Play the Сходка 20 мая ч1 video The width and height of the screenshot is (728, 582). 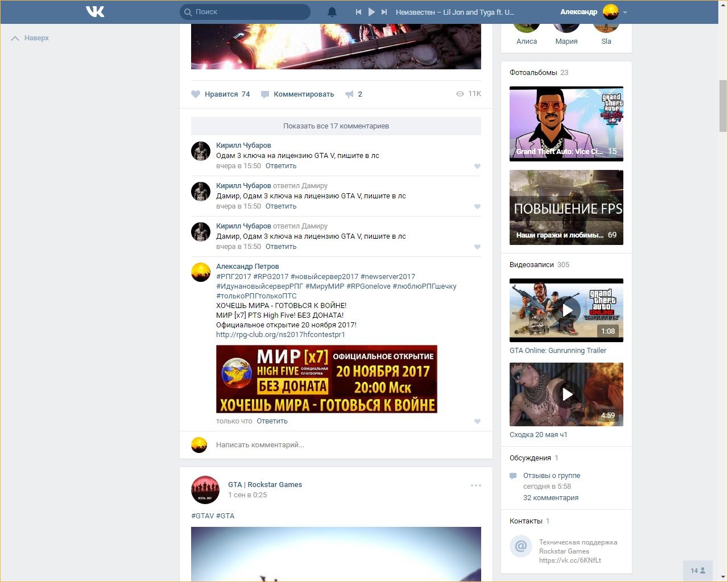[x=566, y=394]
